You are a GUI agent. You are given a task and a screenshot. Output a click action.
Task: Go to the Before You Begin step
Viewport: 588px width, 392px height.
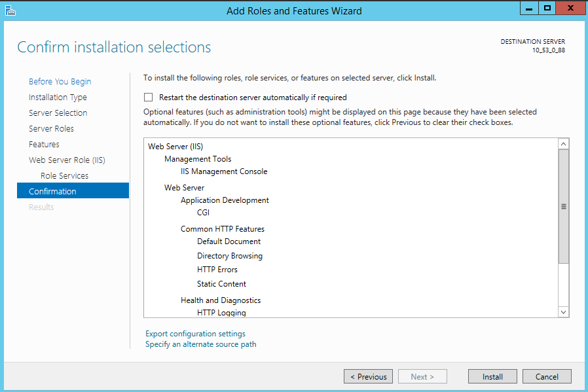click(x=60, y=82)
